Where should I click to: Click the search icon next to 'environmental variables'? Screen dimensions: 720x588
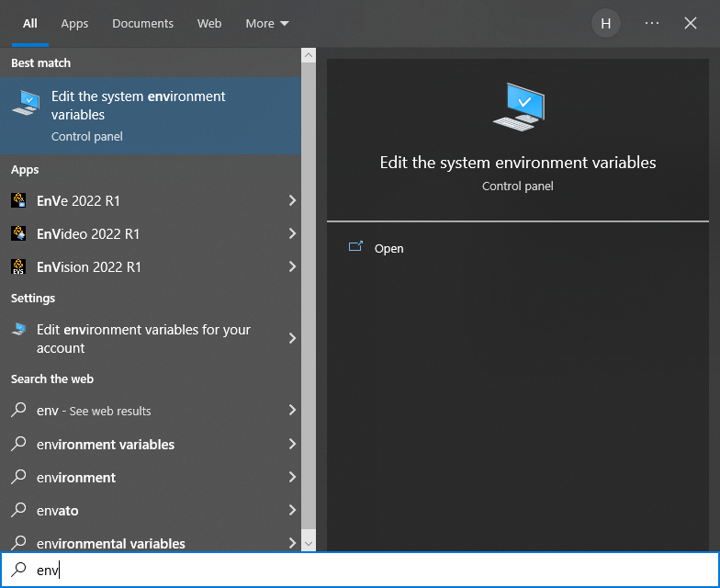[x=18, y=543]
